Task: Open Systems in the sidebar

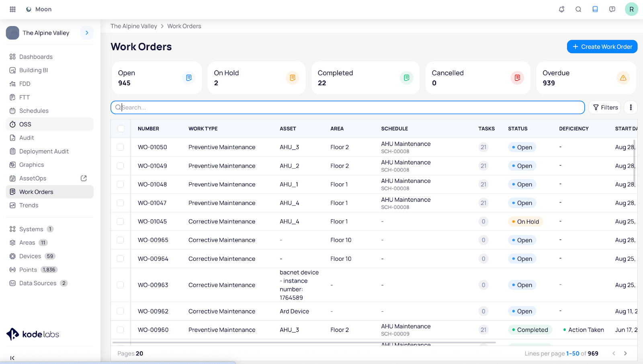Action: tap(50, 229)
